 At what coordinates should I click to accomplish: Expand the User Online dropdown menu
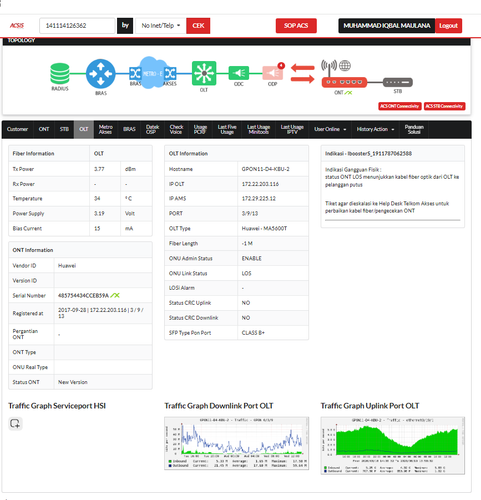click(x=330, y=129)
